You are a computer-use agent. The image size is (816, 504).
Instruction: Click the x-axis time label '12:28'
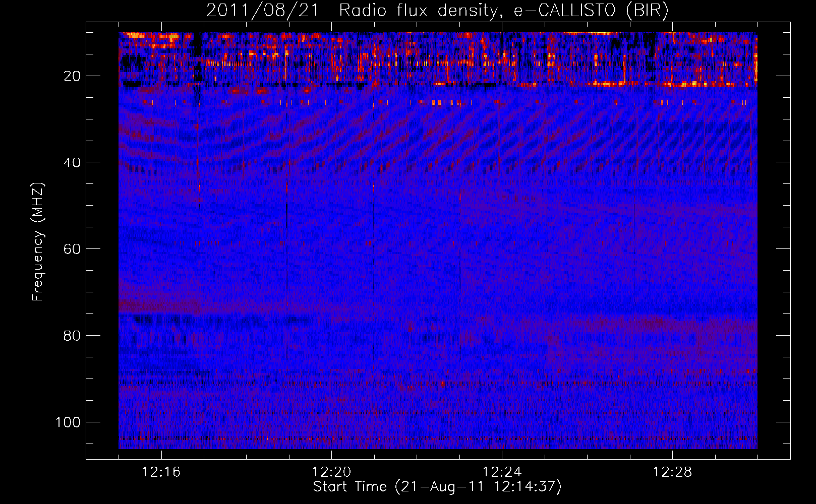click(672, 472)
